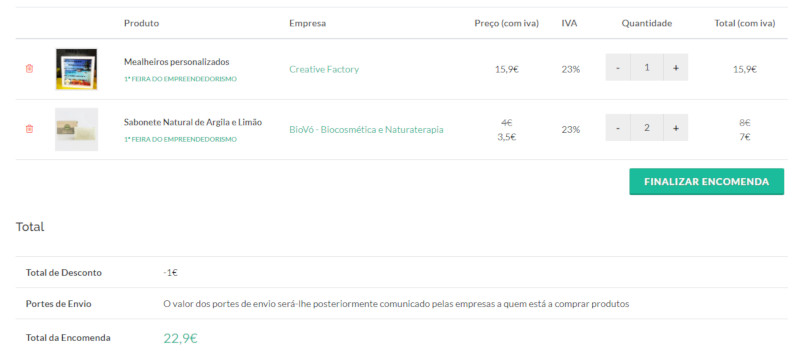Increase Mealheiros personalizados quantity
Screen dimensions: 800x364
[676, 67]
